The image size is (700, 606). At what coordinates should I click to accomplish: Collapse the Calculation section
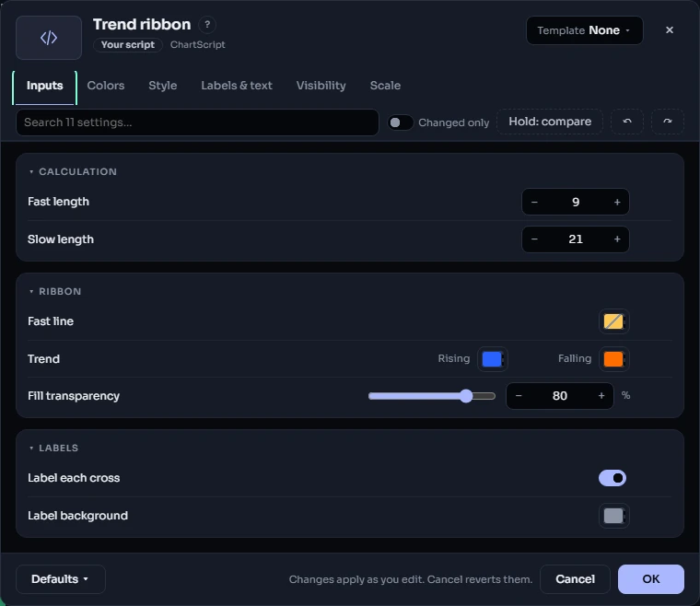[73, 172]
